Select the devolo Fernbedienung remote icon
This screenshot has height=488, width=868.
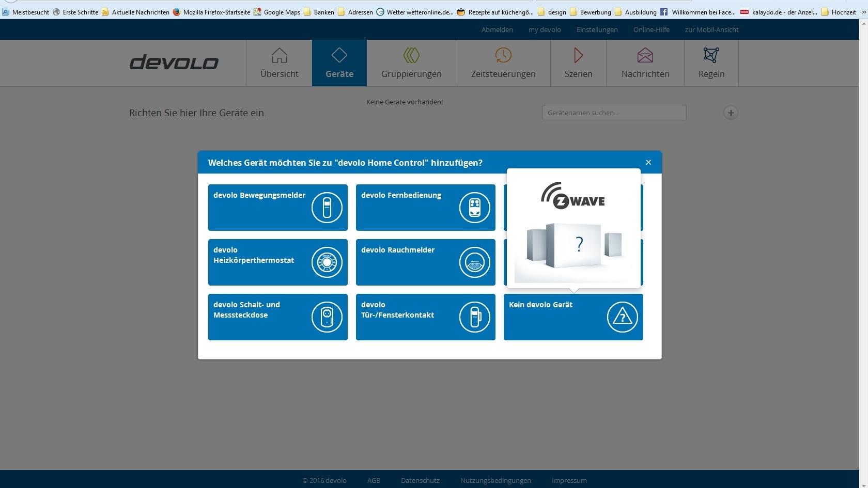(474, 208)
